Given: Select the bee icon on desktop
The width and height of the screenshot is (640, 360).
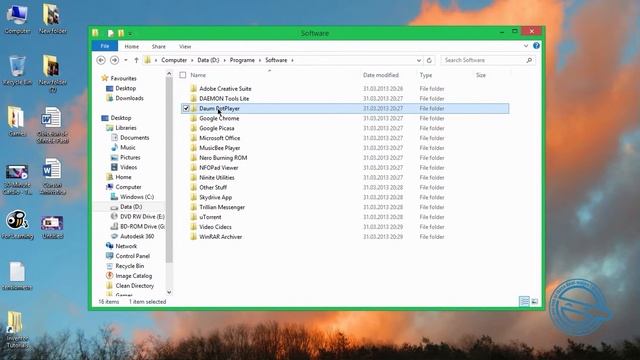Looking at the screenshot, I should (17, 220).
